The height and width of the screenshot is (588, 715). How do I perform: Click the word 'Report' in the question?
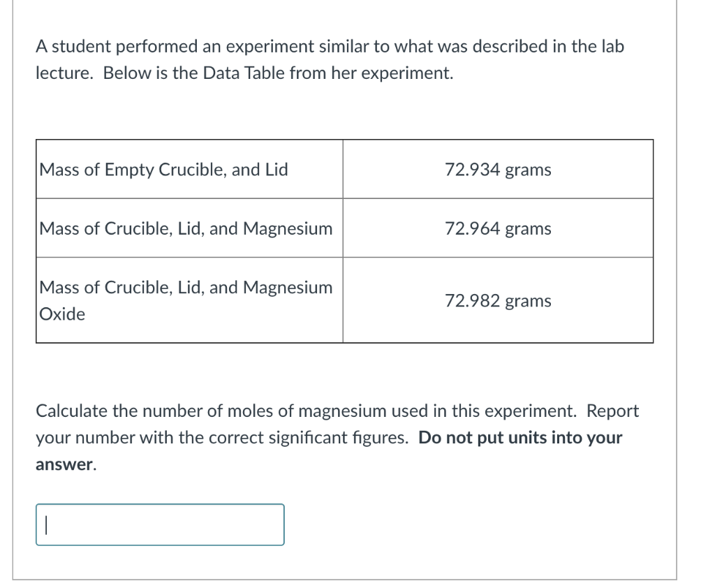click(x=612, y=411)
